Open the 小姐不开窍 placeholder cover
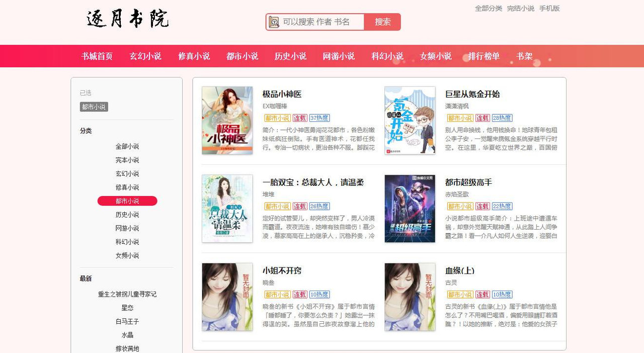 click(227, 297)
